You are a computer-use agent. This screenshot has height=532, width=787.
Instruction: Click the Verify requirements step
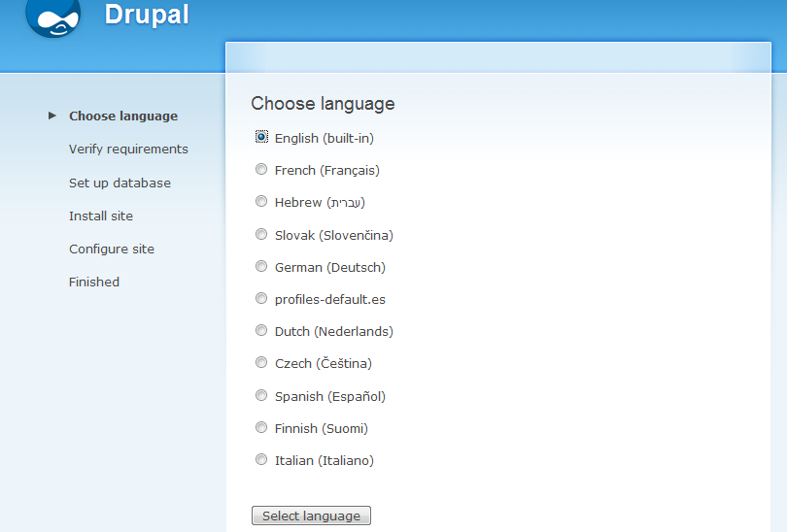(x=128, y=150)
